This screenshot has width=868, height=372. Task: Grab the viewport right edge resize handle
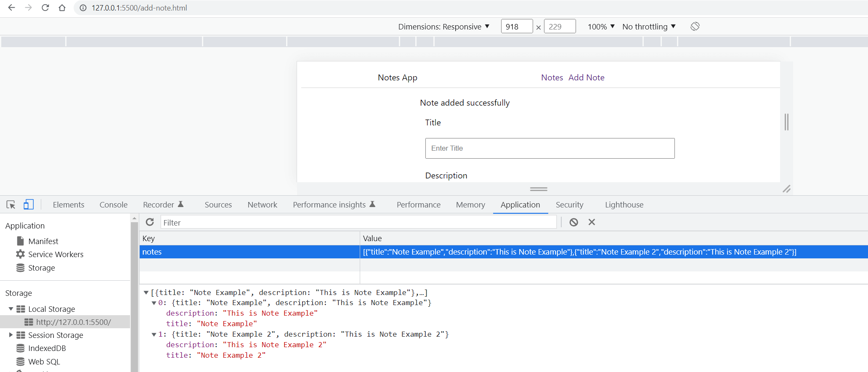pos(786,122)
